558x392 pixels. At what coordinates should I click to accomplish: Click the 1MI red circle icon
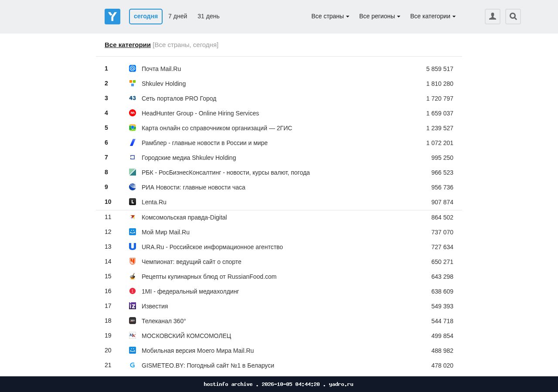point(133,291)
